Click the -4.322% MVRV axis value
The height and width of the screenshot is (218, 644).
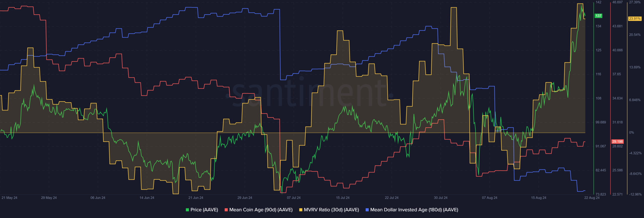[x=635, y=153]
